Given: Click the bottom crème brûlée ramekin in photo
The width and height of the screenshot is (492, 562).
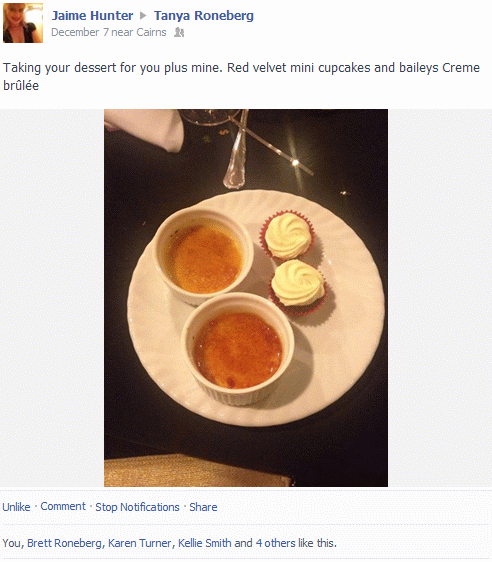Looking at the screenshot, I should click(238, 348).
